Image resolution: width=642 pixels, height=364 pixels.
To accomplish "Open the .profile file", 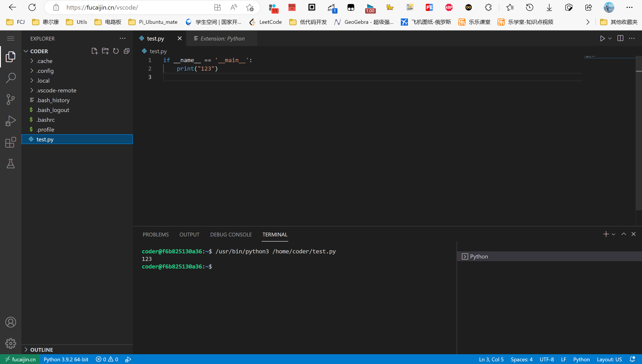I will click(77, 129).
